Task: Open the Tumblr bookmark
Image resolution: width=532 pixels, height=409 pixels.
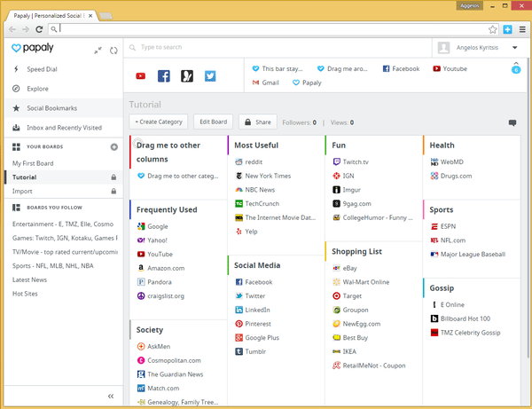Action: tap(251, 351)
